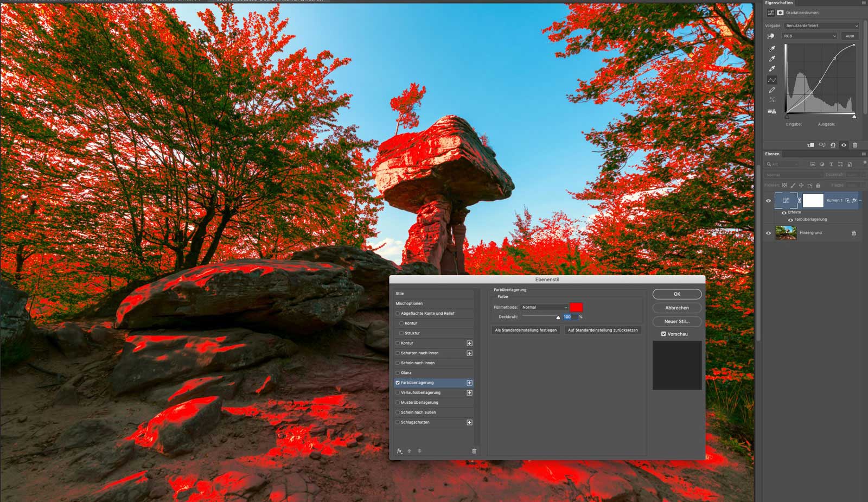
Task: Select Stile at top of list
Action: tap(400, 294)
